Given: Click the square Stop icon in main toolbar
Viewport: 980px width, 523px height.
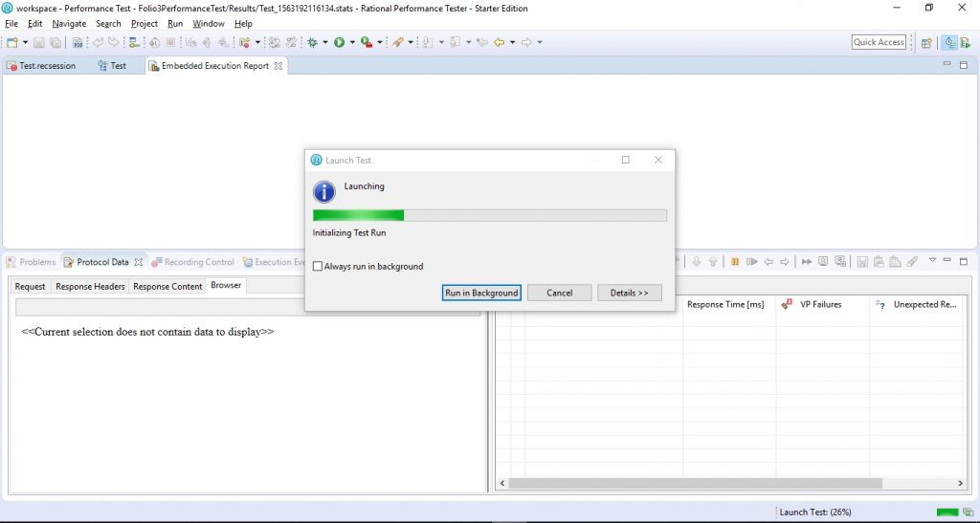Looking at the screenshot, I should (x=170, y=42).
